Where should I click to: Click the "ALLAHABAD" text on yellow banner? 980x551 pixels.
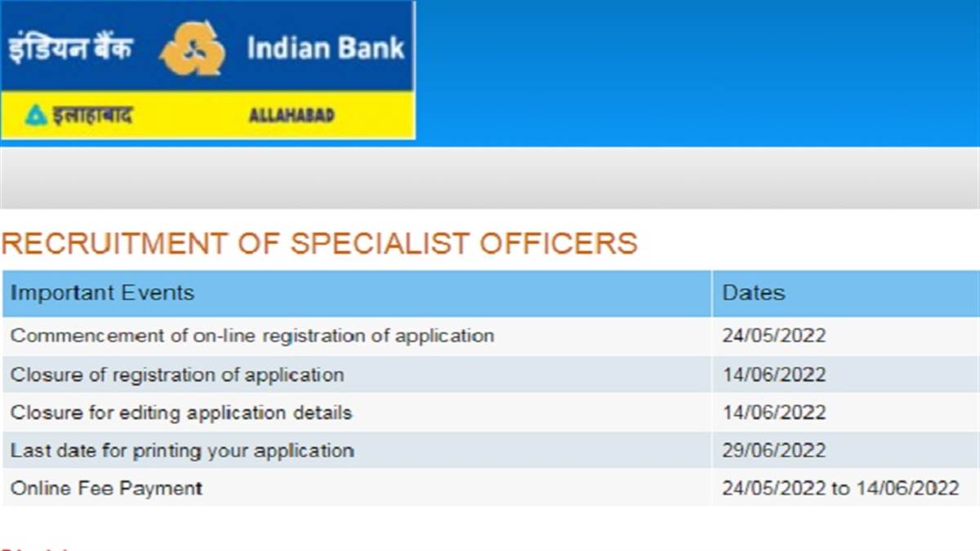[x=292, y=115]
